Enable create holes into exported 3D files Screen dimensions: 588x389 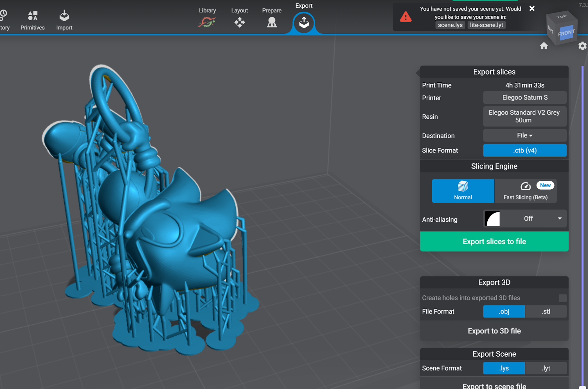pyautogui.click(x=562, y=298)
